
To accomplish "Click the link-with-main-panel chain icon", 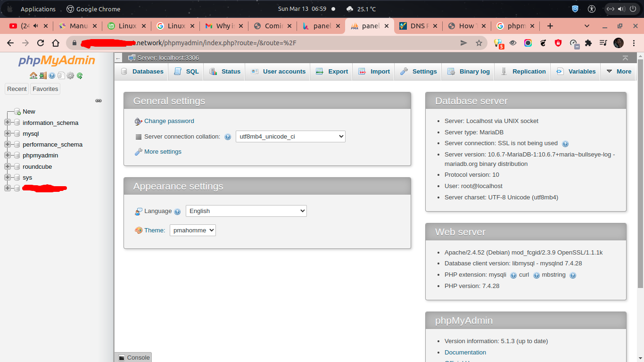I will pyautogui.click(x=99, y=101).
